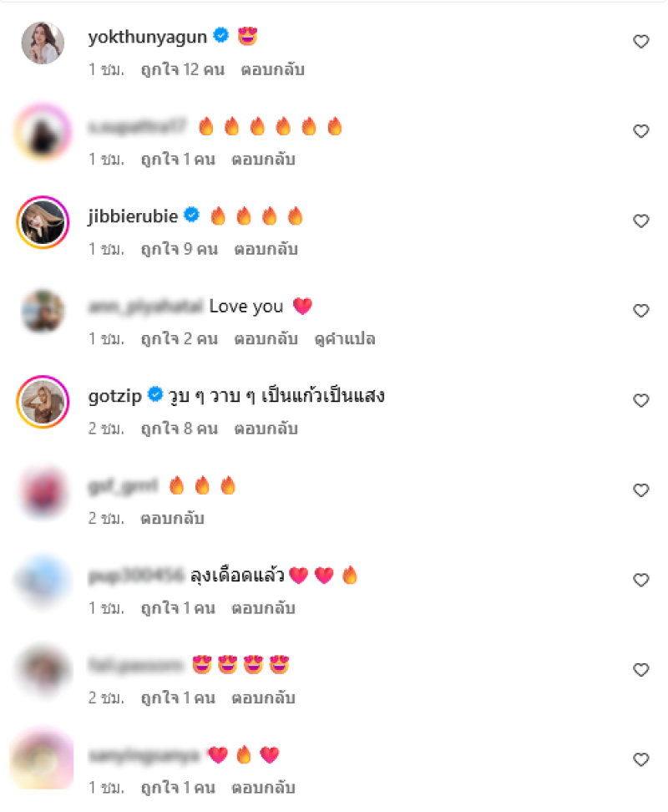Heart the four heart-eyes emoji comment

point(640,670)
